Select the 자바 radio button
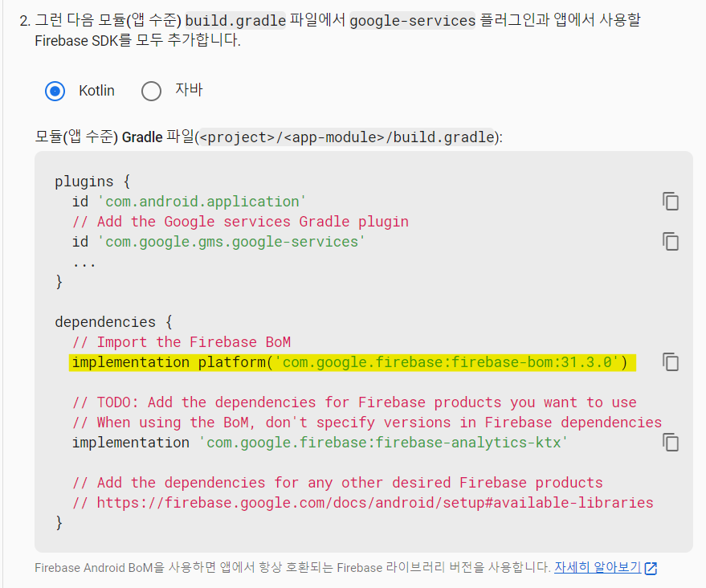Viewport: 706px width, 588px height. (x=151, y=92)
